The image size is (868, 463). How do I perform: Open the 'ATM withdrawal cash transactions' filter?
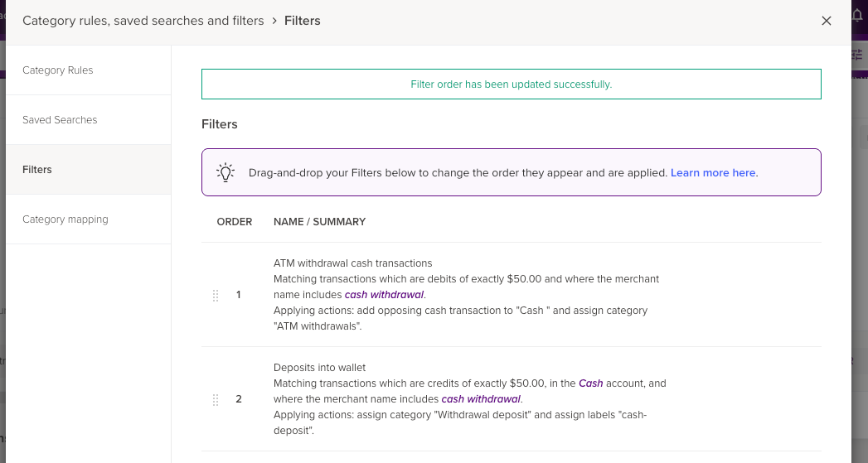[x=353, y=263]
